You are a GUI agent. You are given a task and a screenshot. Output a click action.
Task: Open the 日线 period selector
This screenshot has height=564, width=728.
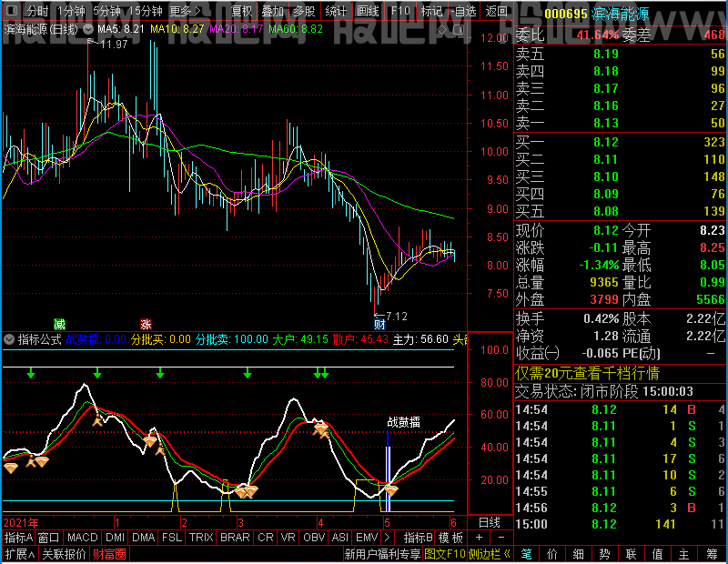pyautogui.click(x=490, y=523)
